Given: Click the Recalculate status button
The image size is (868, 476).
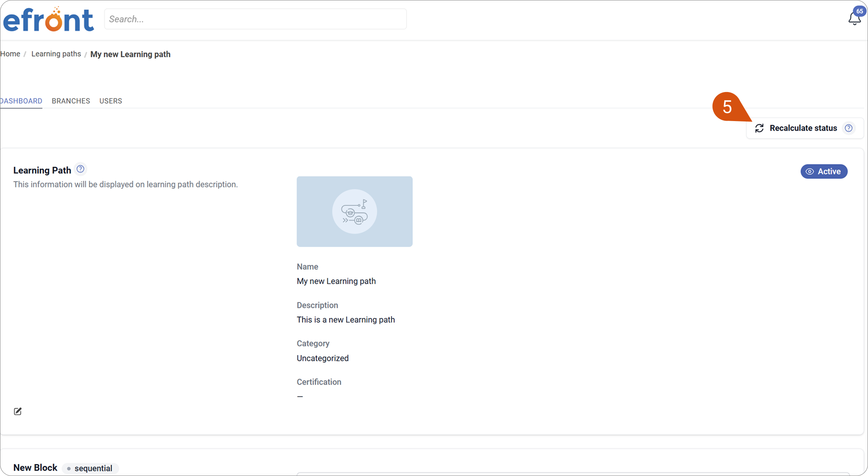Looking at the screenshot, I should pyautogui.click(x=805, y=128).
